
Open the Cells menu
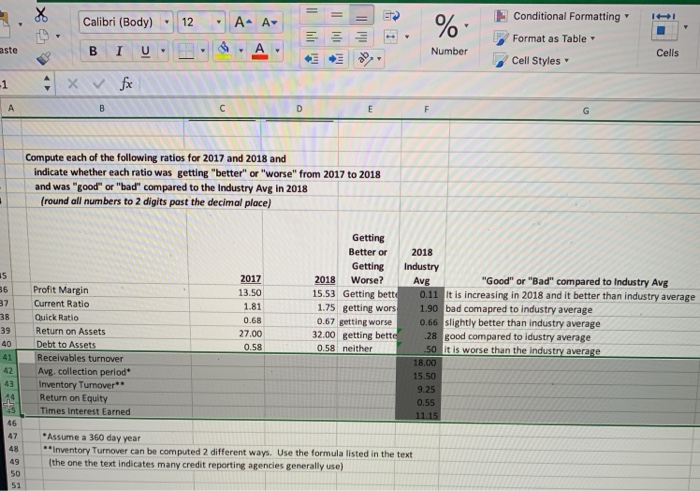tap(667, 36)
